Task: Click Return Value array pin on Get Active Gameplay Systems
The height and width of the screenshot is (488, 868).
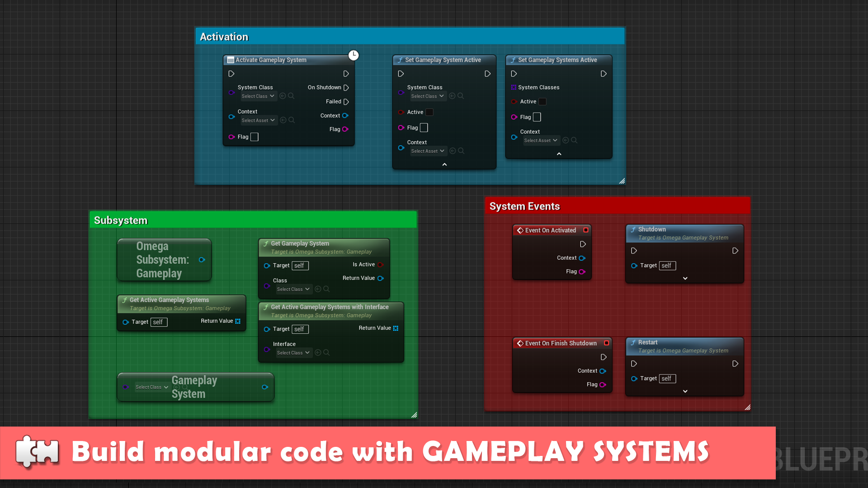Action: coord(238,321)
